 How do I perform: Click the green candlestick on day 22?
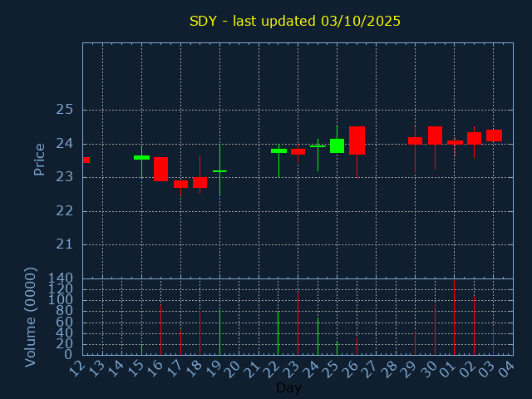[x=278, y=150]
